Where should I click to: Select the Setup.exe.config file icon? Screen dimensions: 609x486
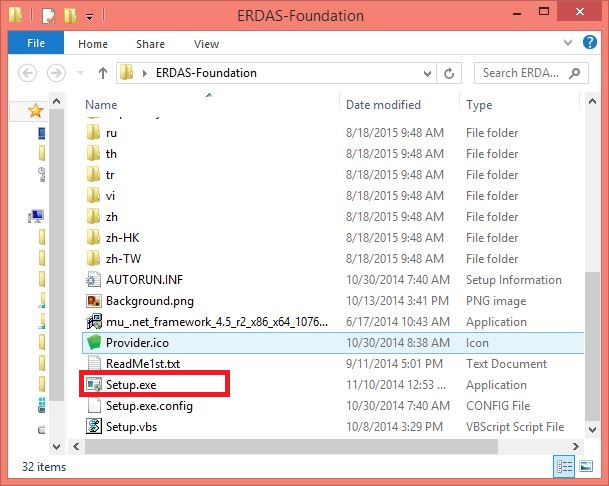click(x=94, y=405)
